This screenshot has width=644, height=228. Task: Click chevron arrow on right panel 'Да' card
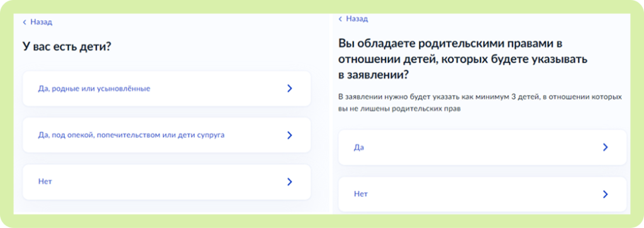pos(605,147)
